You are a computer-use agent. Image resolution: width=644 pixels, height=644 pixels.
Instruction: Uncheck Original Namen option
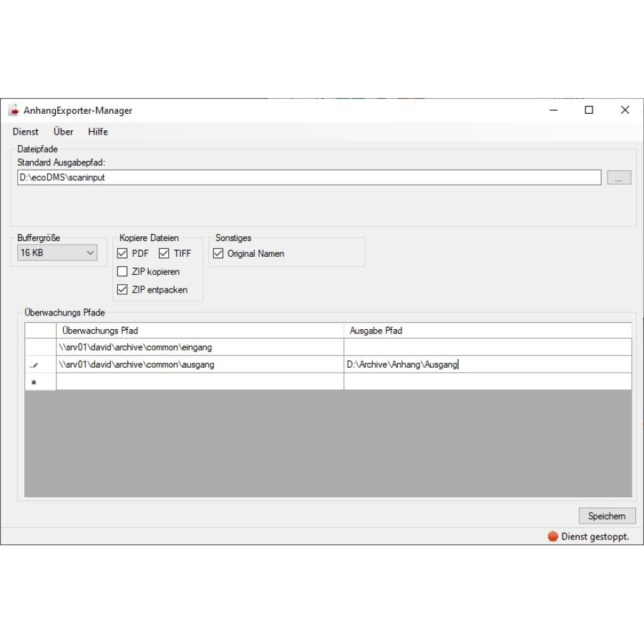click(x=218, y=253)
